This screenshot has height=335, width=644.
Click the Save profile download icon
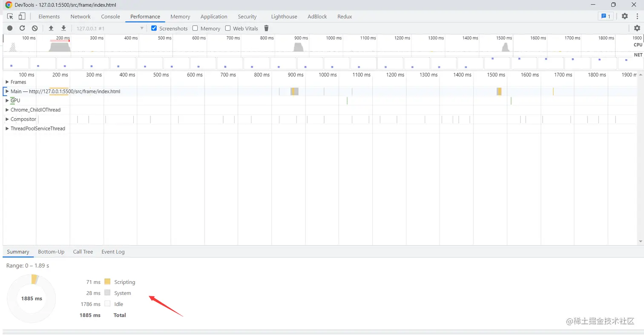pyautogui.click(x=63, y=28)
